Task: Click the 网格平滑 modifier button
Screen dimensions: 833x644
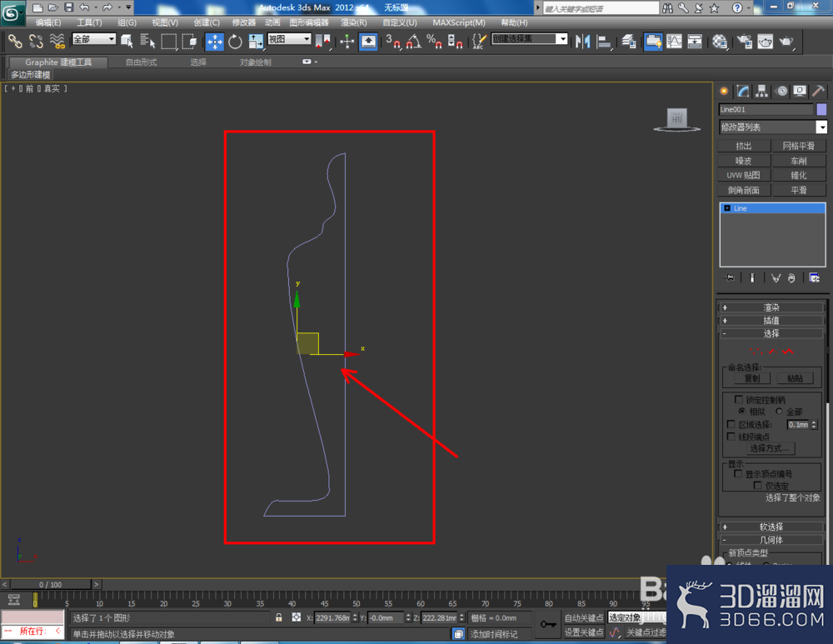Action: click(x=799, y=146)
